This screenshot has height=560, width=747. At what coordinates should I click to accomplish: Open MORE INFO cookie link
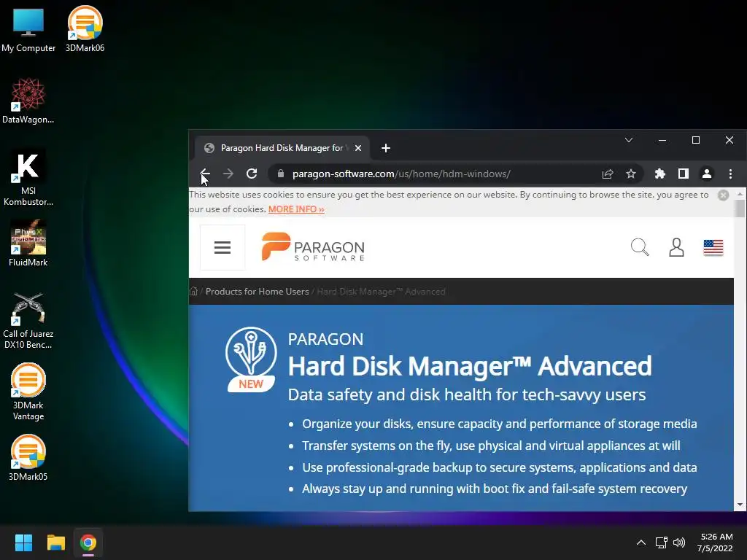[x=296, y=209]
